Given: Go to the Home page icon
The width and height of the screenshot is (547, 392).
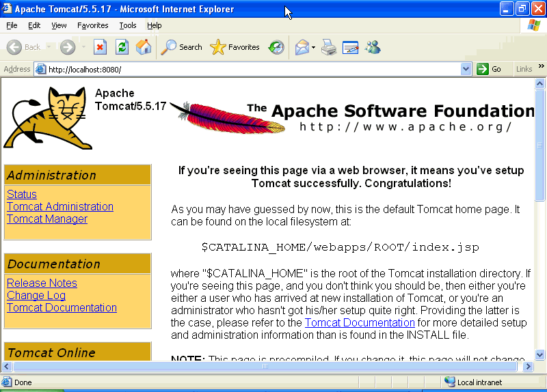Looking at the screenshot, I should click(x=144, y=47).
